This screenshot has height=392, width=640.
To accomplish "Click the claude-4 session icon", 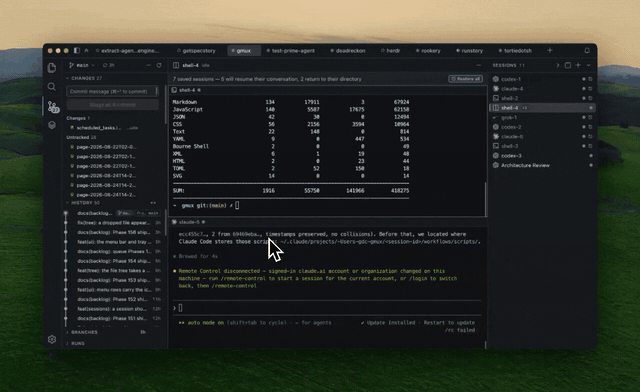I will point(496,89).
